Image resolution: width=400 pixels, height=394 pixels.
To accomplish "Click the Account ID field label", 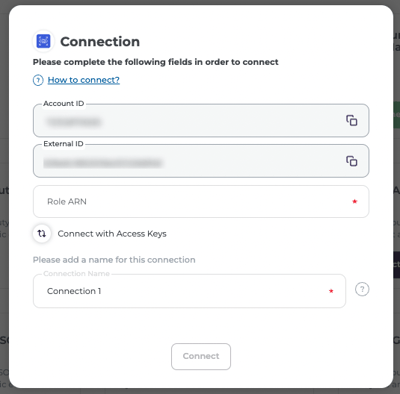I will [64, 104].
